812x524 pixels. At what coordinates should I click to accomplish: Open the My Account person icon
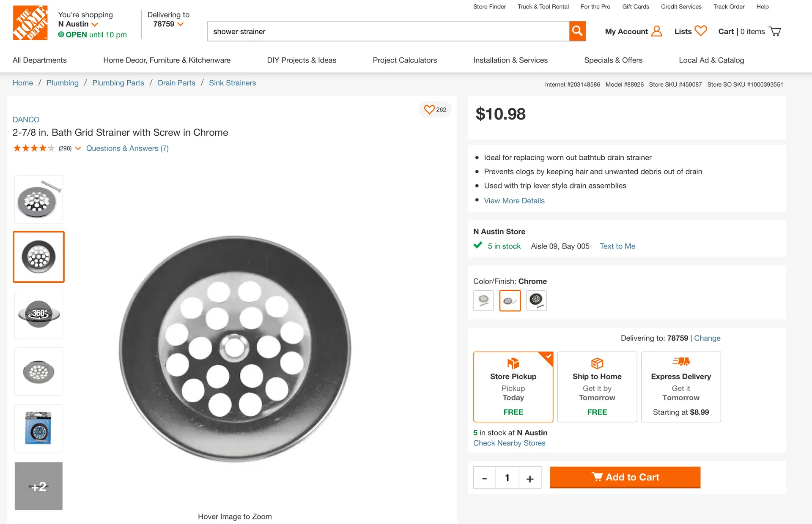click(x=657, y=31)
